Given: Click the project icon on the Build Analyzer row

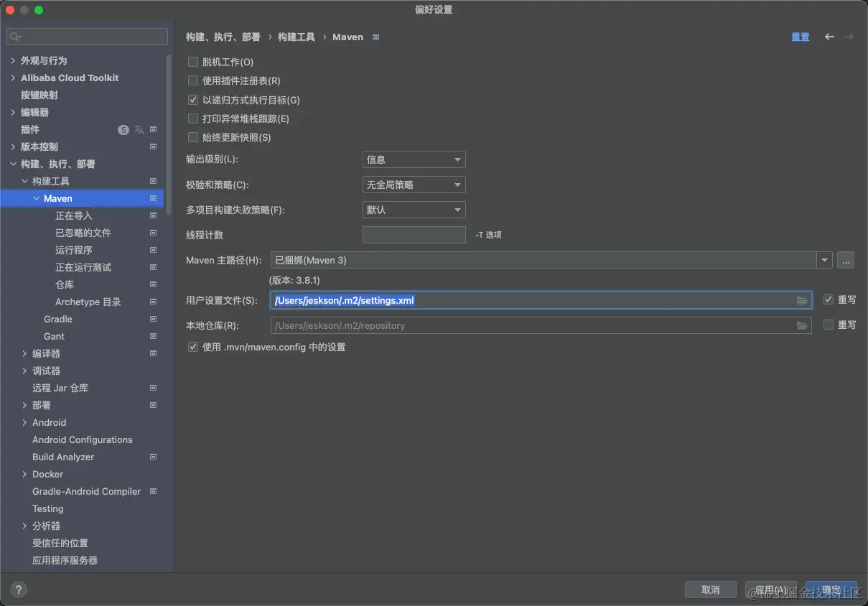Looking at the screenshot, I should (x=153, y=457).
